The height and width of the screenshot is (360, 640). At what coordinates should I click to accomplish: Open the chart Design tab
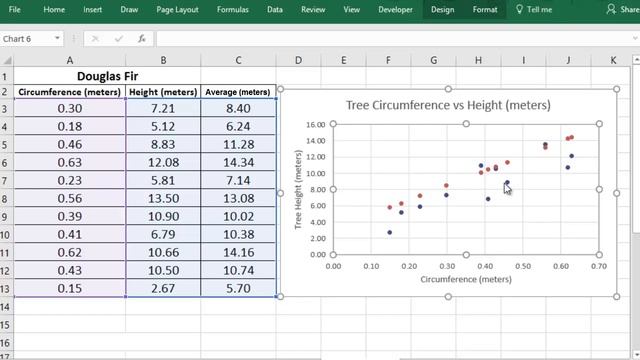point(442,9)
